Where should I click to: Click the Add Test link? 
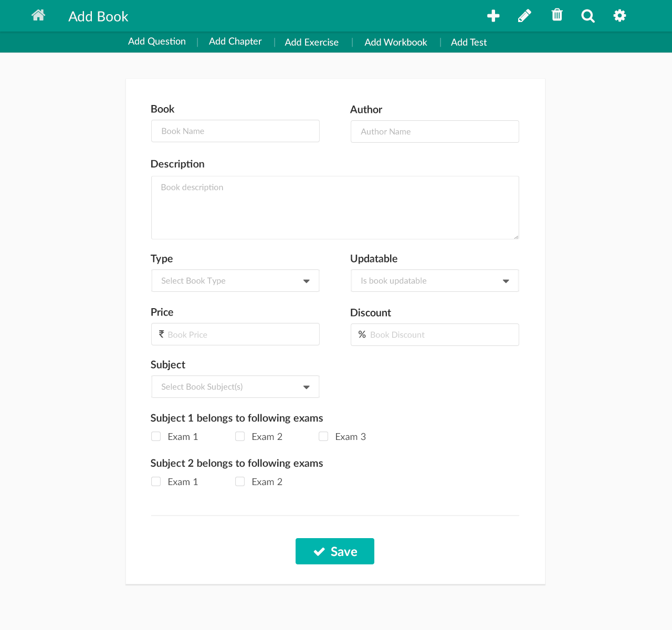(x=469, y=43)
